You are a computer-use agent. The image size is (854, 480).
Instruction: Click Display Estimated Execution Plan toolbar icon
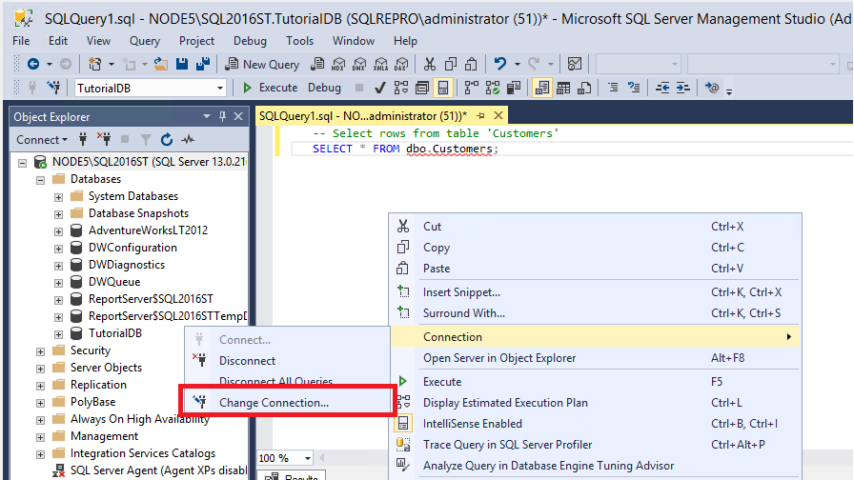(401, 88)
